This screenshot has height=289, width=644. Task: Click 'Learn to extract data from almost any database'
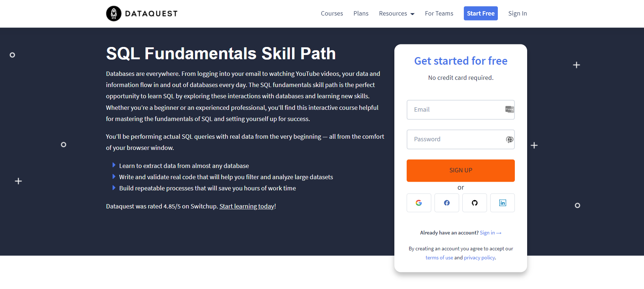pos(184,166)
